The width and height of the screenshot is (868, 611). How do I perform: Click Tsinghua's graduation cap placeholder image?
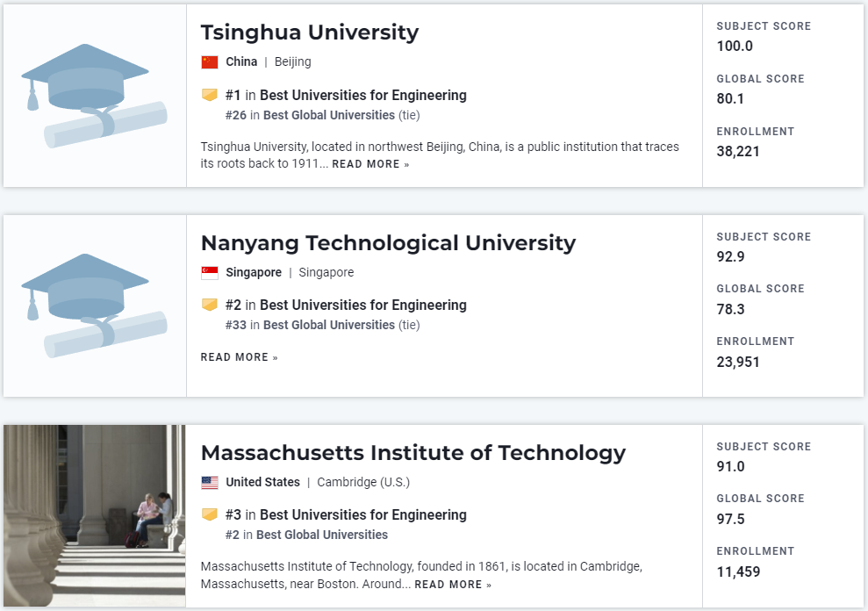94,95
